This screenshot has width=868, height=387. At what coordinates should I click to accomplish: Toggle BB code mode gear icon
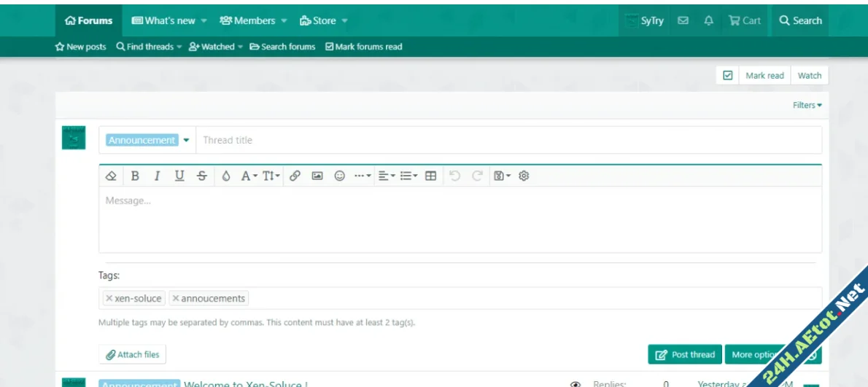pos(523,176)
